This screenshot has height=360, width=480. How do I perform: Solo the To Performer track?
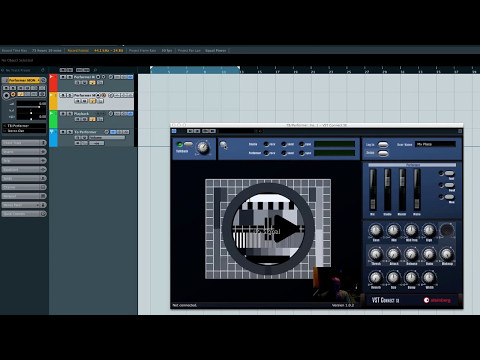[70, 132]
